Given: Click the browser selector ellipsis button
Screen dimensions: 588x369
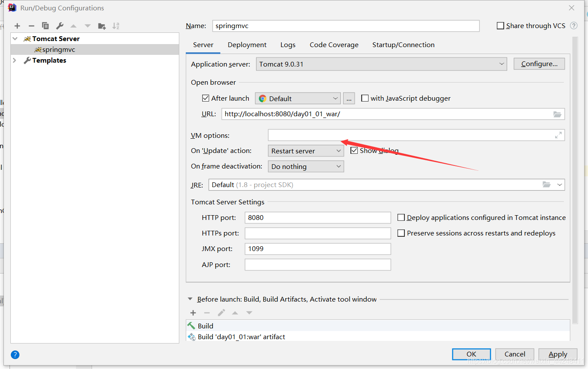Looking at the screenshot, I should [x=349, y=99].
